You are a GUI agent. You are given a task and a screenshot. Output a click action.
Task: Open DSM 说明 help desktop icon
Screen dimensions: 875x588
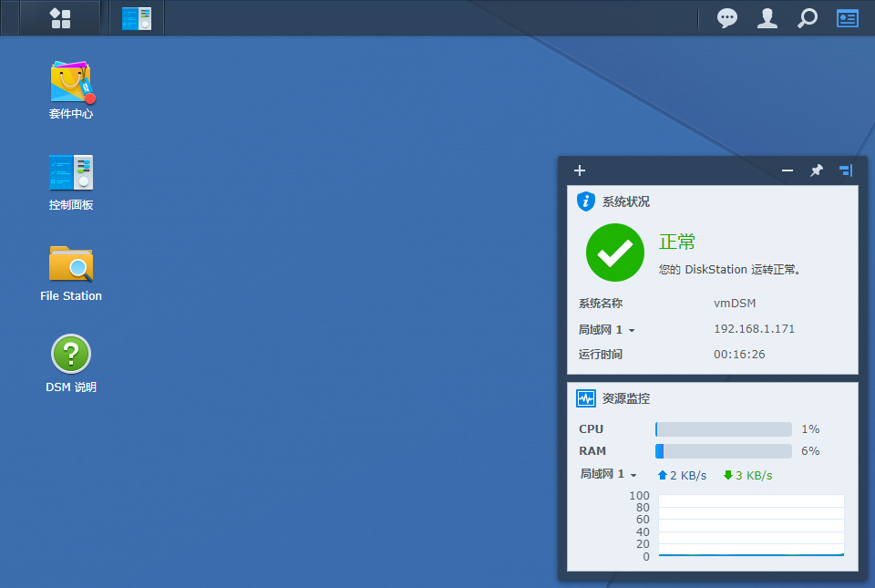click(x=71, y=364)
